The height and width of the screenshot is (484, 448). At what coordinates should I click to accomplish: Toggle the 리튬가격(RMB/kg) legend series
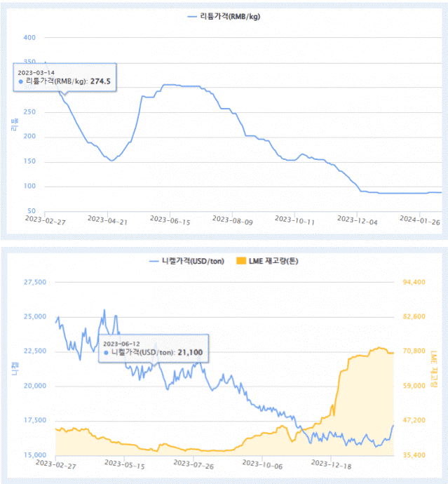click(224, 16)
